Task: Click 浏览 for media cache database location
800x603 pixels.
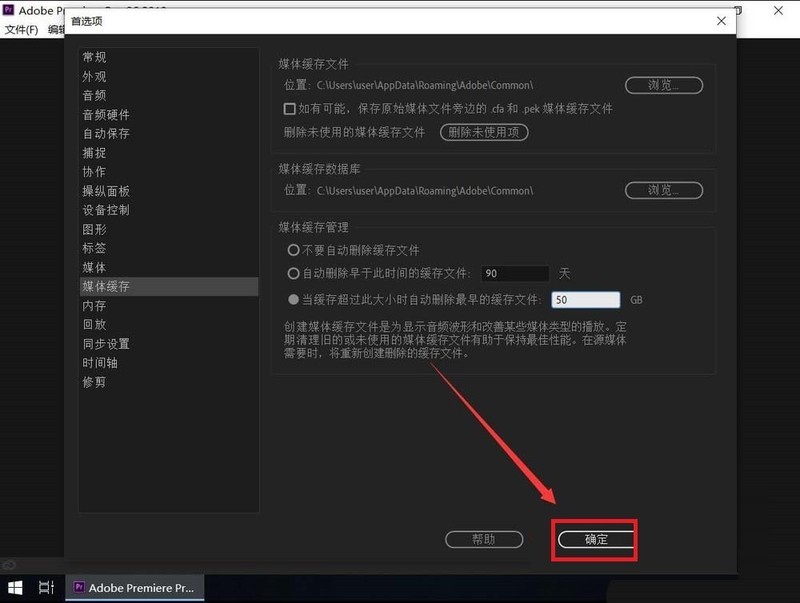Action: [664, 190]
